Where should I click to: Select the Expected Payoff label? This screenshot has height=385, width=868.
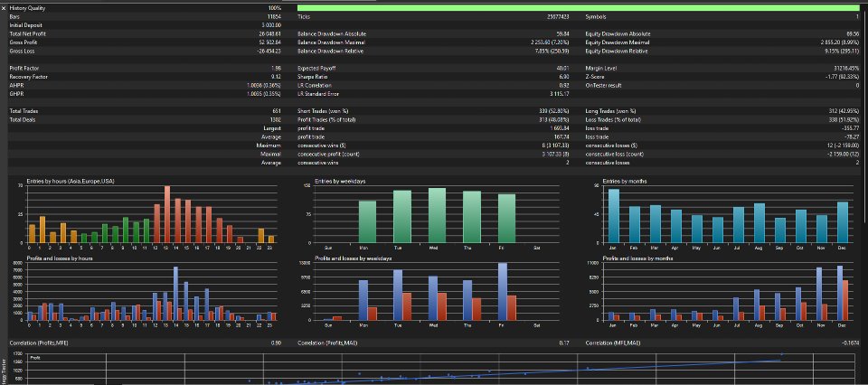pyautogui.click(x=316, y=68)
